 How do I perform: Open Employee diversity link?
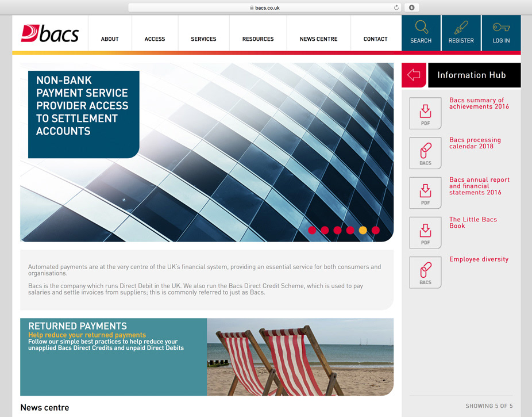479,259
